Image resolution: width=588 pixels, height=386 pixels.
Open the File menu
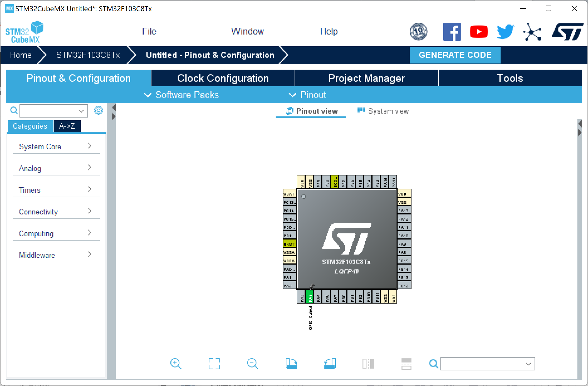click(149, 31)
